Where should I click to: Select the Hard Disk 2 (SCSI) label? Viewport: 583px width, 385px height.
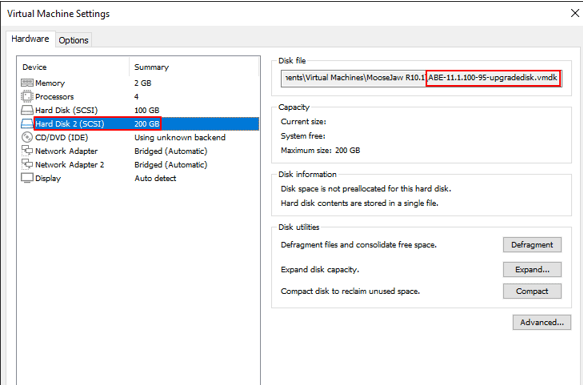coord(70,124)
